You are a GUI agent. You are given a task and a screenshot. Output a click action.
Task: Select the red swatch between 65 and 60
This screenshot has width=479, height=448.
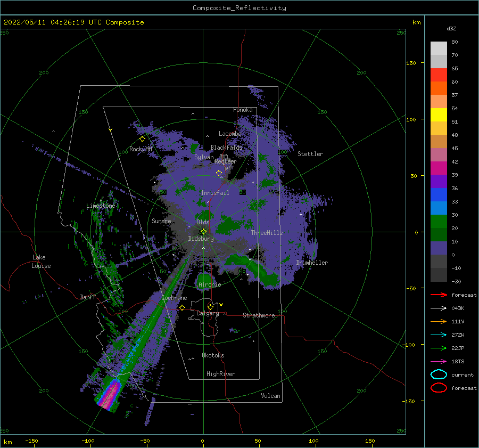click(439, 75)
